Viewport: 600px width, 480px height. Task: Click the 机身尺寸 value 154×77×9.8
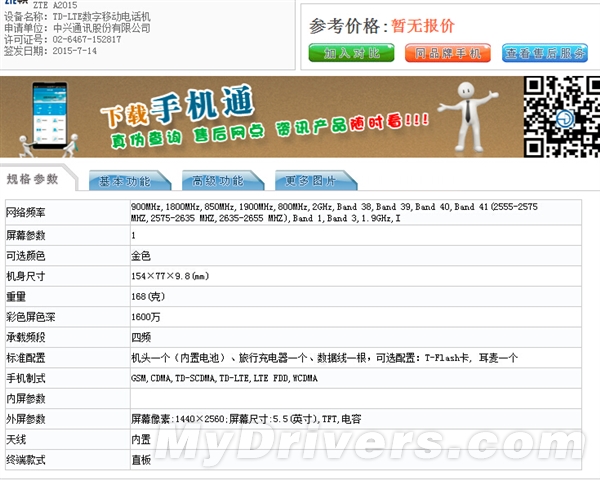pos(170,276)
